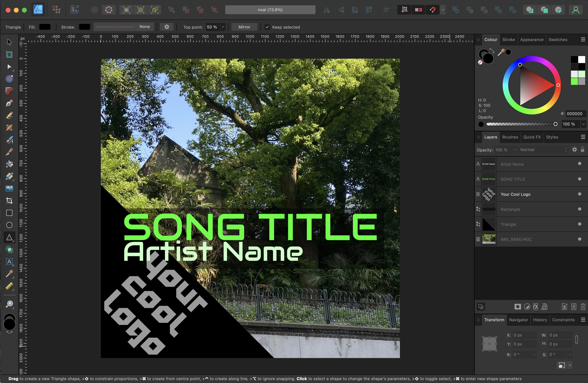Click Layer Effects fx icon
Image resolution: width=588 pixels, height=383 pixels.
tap(536, 307)
